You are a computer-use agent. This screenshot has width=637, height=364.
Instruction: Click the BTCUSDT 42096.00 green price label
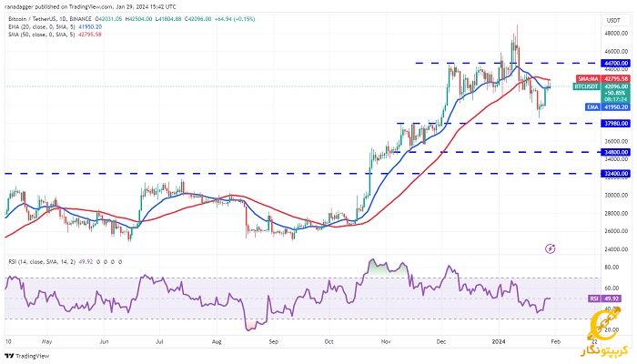[x=602, y=86]
